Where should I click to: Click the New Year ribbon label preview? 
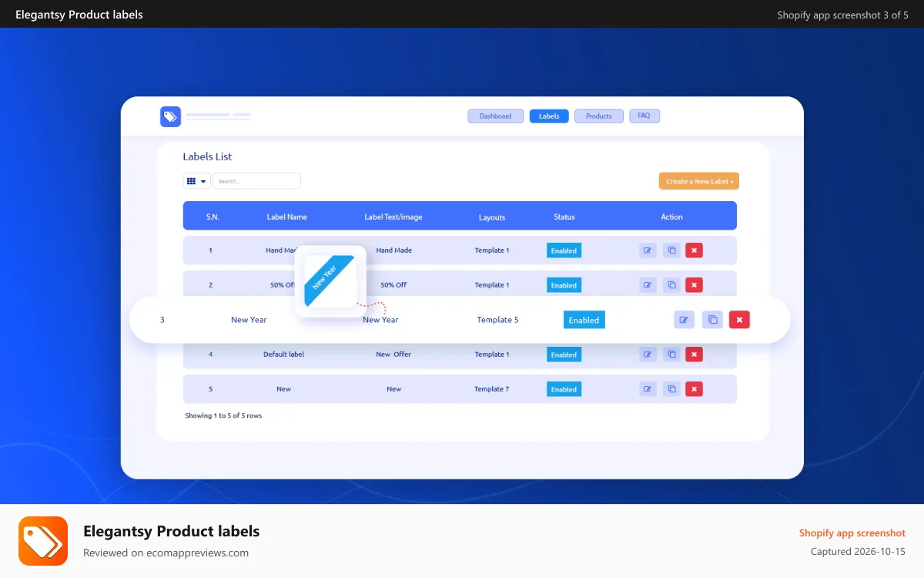click(330, 281)
